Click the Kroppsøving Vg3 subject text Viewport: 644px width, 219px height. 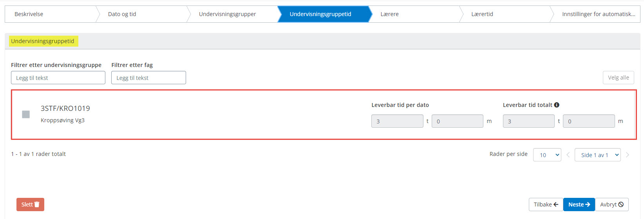tap(63, 120)
